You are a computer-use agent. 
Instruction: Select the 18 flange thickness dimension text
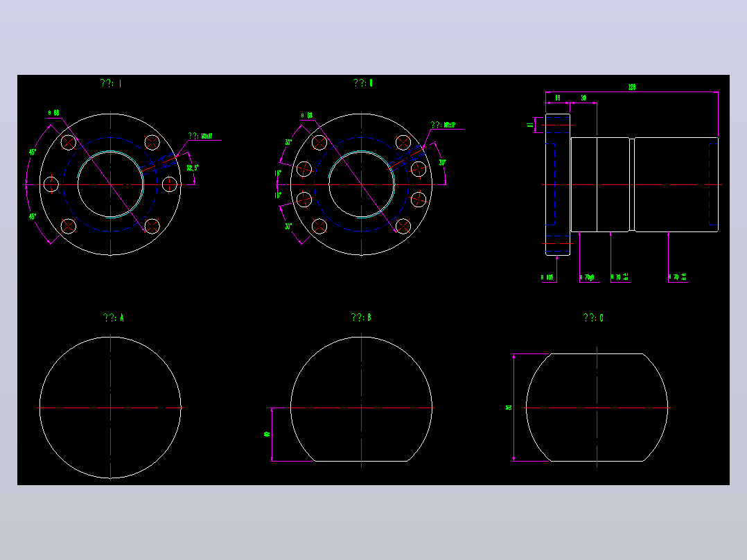(x=558, y=98)
